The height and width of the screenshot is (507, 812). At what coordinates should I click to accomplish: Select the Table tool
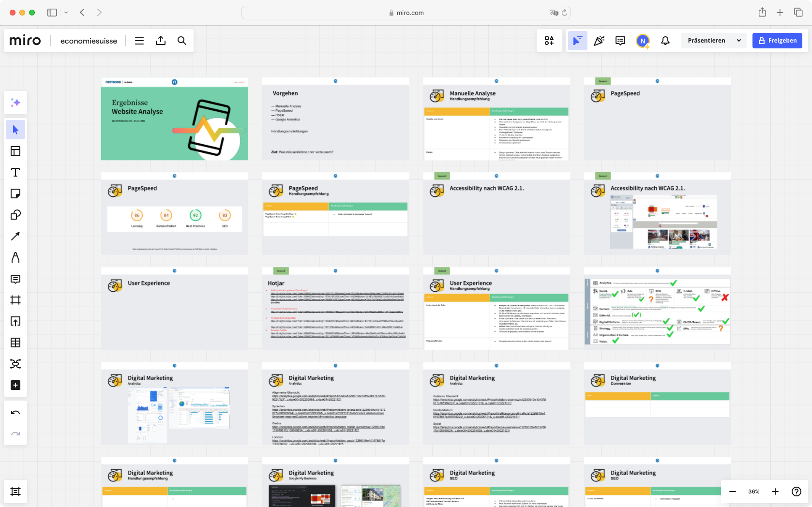coord(15,343)
